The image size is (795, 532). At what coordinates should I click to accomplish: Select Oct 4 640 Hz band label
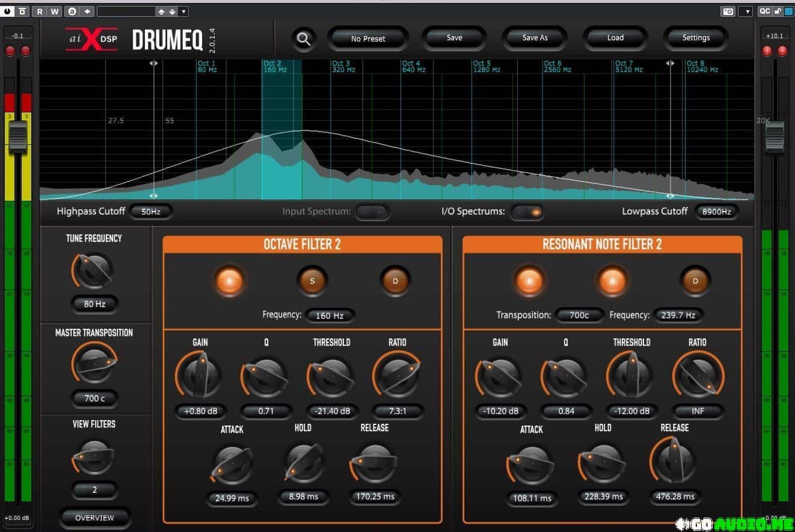click(414, 66)
